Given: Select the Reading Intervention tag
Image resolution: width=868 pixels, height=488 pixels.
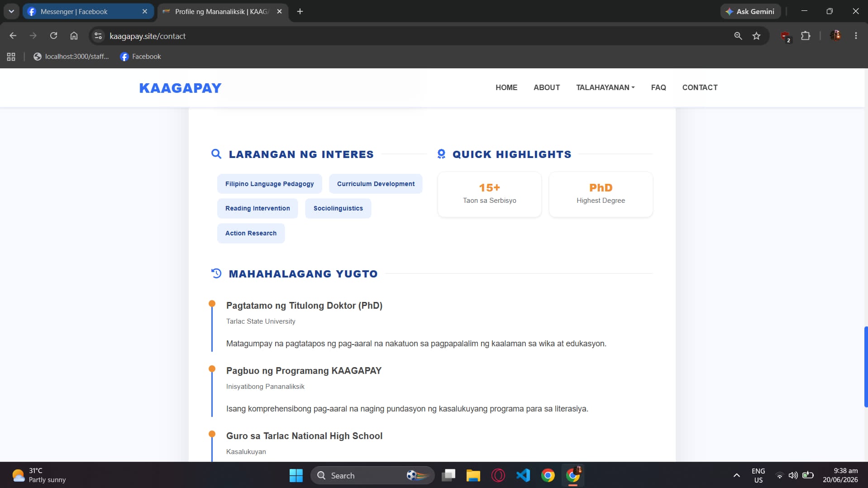Looking at the screenshot, I should tap(258, 208).
